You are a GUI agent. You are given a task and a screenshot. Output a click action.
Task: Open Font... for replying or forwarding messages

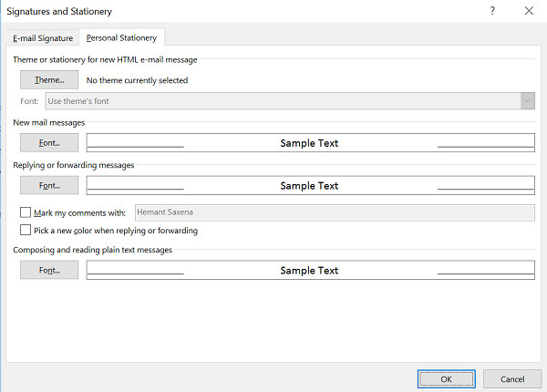point(49,186)
